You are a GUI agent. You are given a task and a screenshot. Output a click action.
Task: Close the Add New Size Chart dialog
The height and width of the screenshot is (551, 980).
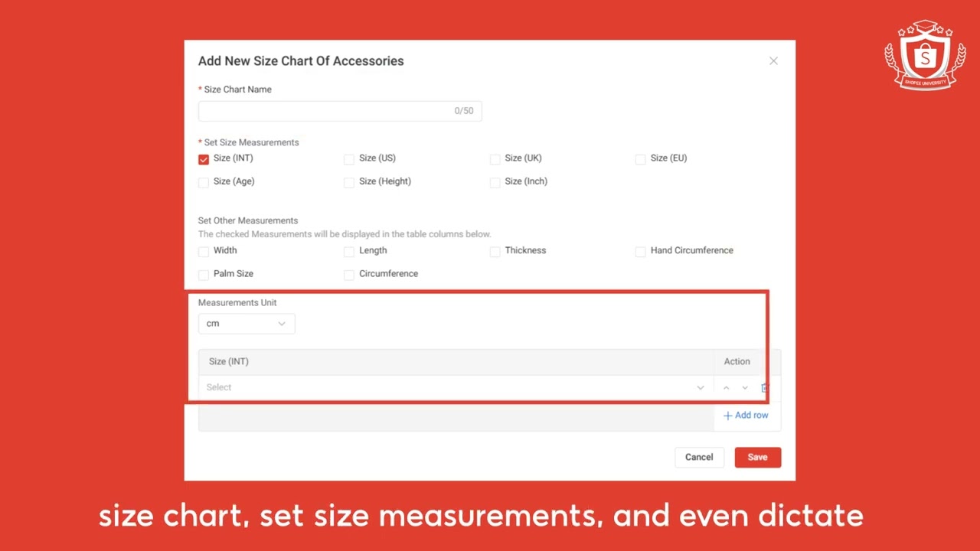(773, 61)
